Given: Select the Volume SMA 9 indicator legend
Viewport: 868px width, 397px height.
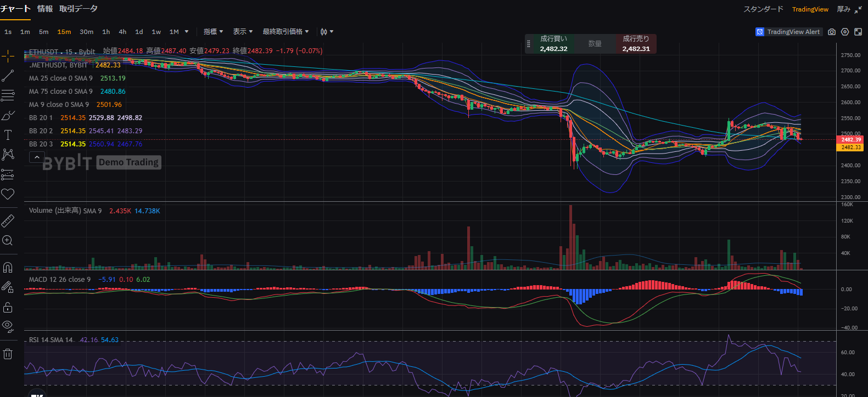Looking at the screenshot, I should (x=65, y=211).
